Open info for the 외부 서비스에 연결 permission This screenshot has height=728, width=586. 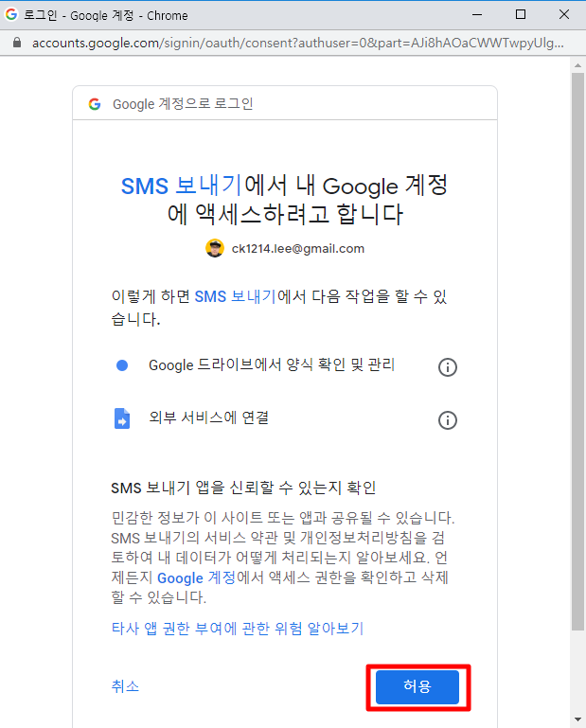[x=448, y=420]
